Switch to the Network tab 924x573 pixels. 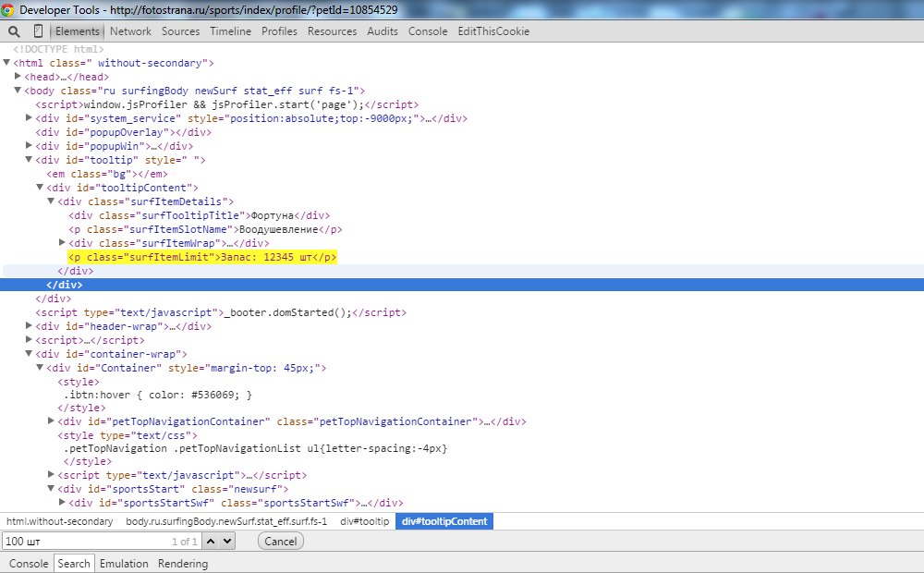(130, 31)
